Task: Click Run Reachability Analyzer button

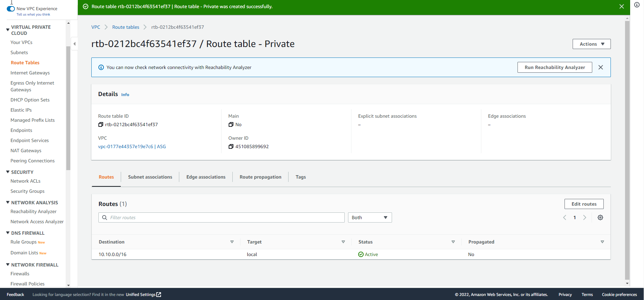Action: coord(555,67)
